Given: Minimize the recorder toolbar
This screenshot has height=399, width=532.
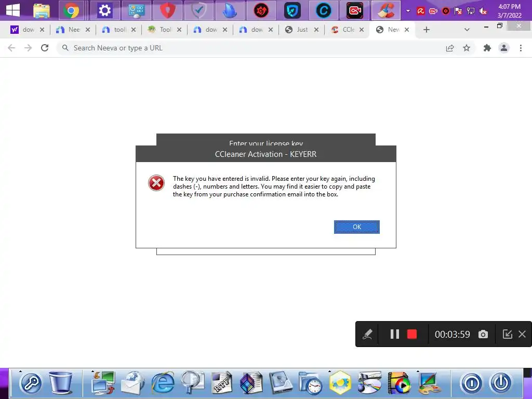Looking at the screenshot, I should (507, 334).
